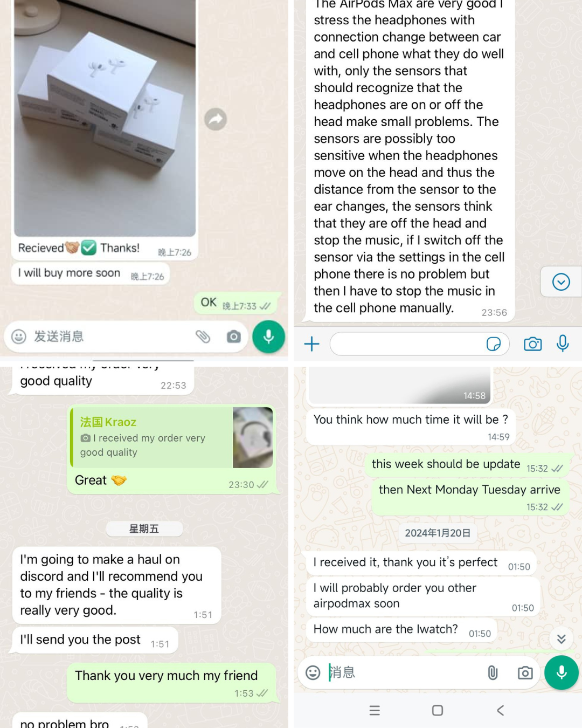The image size is (582, 728).
Task: Tap the headphone thumbnail in the quoted reply
Action: pyautogui.click(x=253, y=437)
